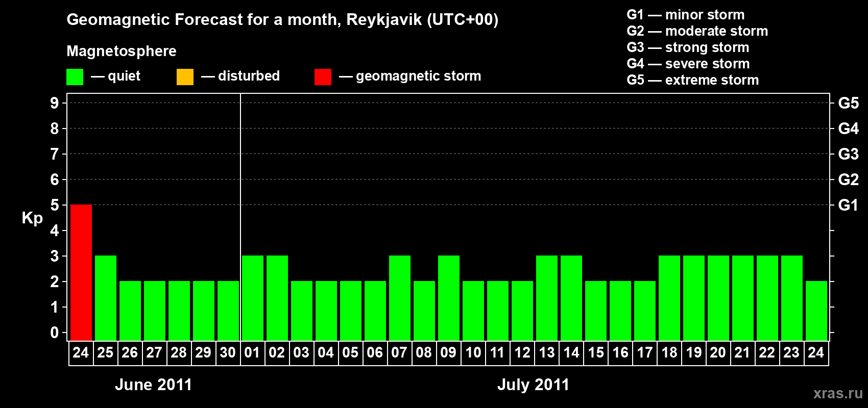This screenshot has width=868, height=408.
Task: Click the right-axis G3 label
Action: point(849,154)
